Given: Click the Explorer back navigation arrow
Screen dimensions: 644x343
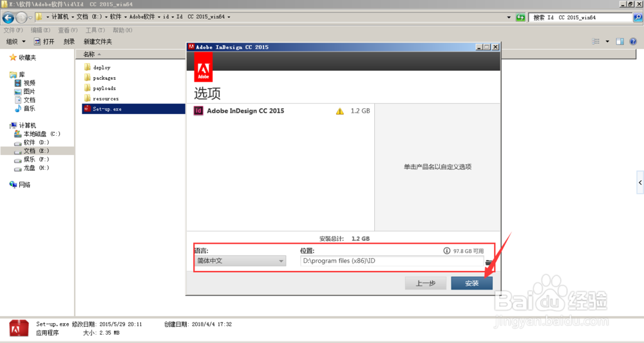Looking at the screenshot, I should [x=8, y=17].
